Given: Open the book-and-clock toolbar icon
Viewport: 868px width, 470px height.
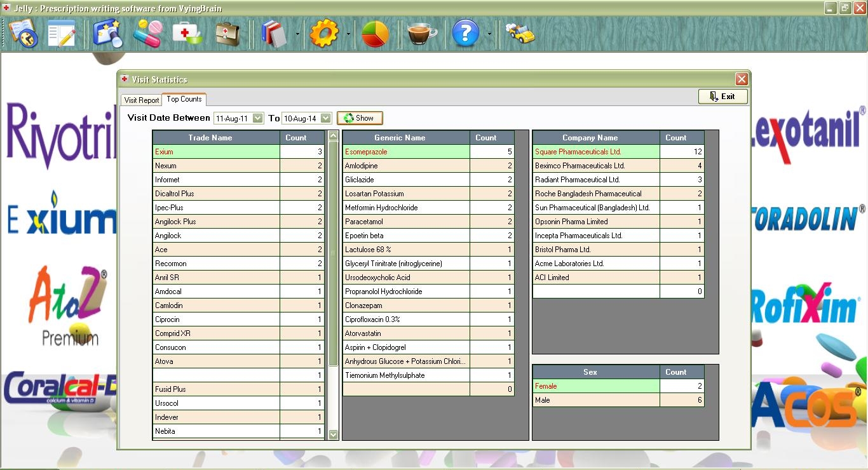Looking at the screenshot, I should (x=24, y=33).
